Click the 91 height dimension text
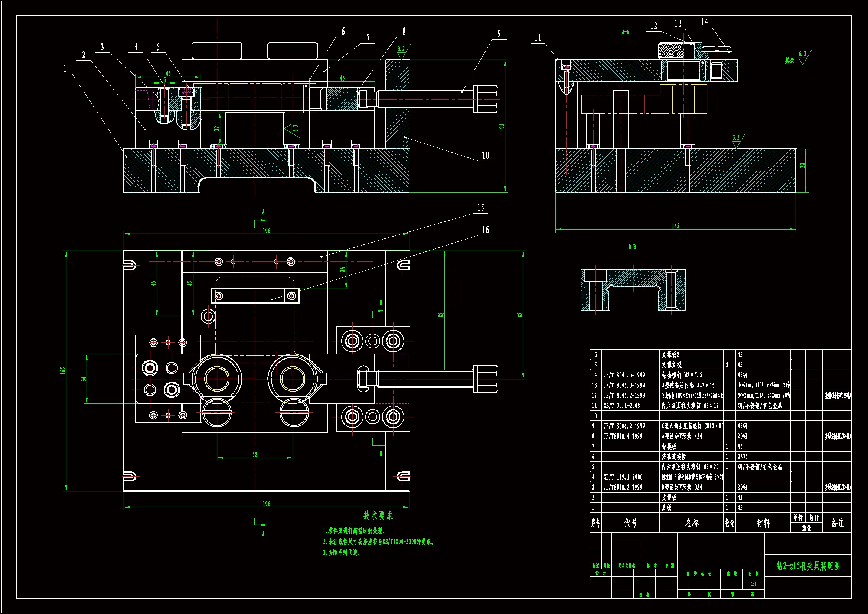 [502, 126]
